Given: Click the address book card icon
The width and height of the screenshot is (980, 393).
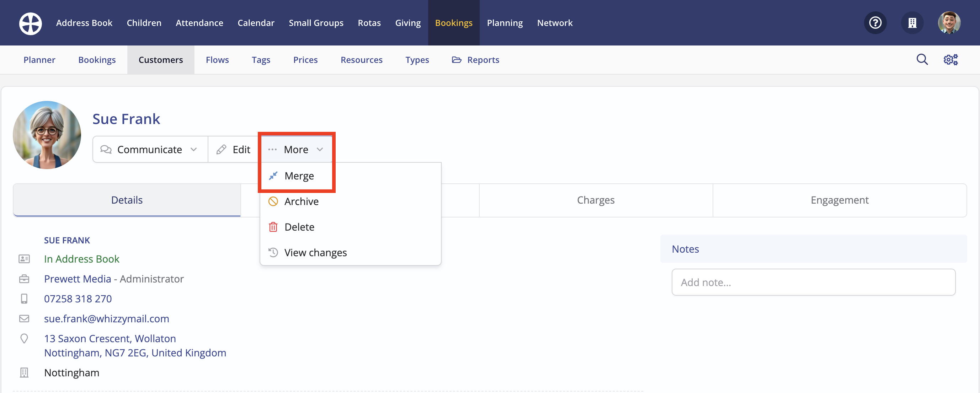Looking at the screenshot, I should coord(24,259).
